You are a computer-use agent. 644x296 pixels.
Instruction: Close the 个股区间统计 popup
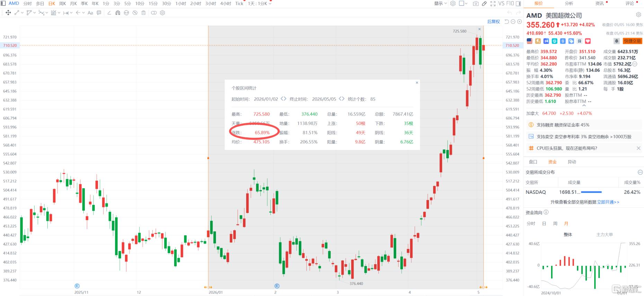(417, 83)
